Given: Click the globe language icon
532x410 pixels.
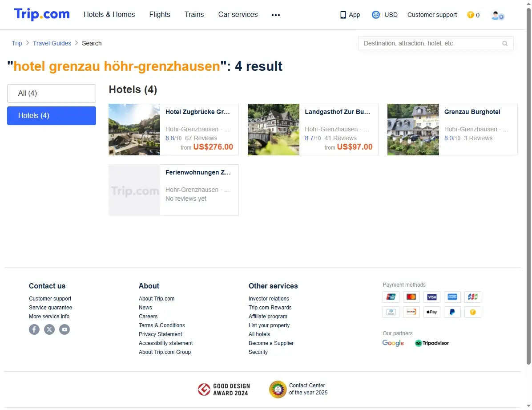Looking at the screenshot, I should tap(375, 15).
